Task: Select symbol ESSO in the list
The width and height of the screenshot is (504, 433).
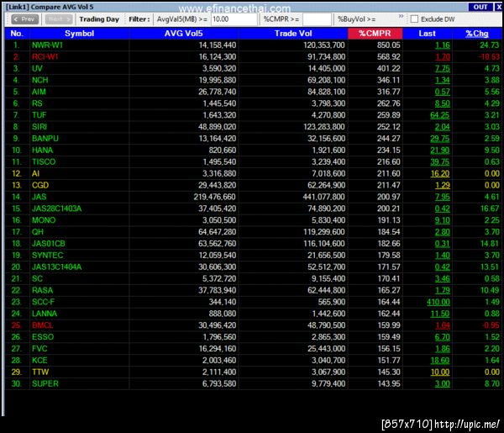Action: pyautogui.click(x=43, y=337)
